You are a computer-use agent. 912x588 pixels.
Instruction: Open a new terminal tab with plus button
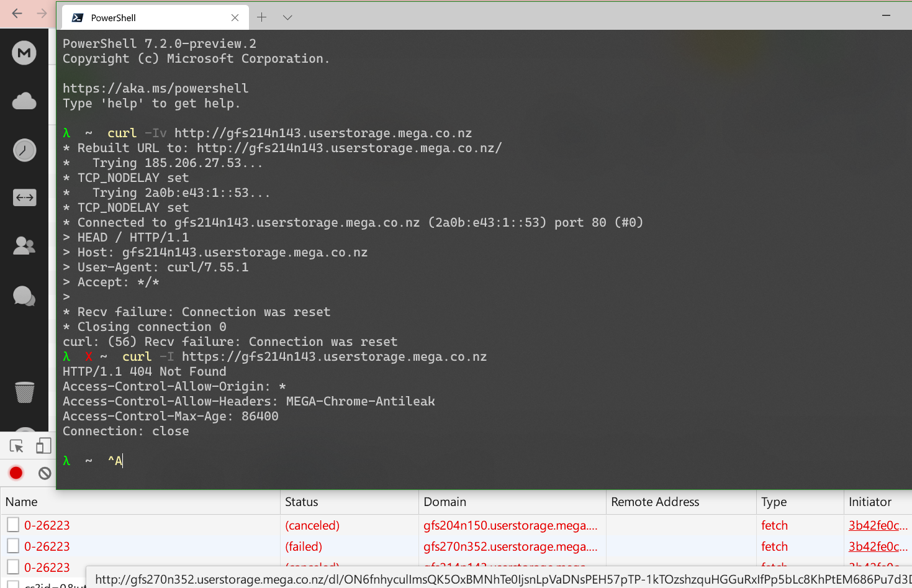point(261,17)
